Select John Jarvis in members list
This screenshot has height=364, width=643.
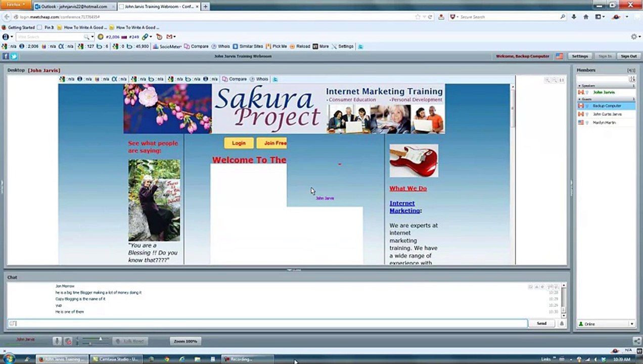pos(607,93)
